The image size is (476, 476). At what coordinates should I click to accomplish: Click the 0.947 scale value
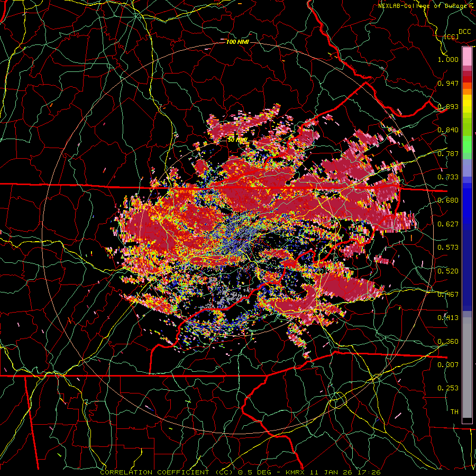click(448, 83)
